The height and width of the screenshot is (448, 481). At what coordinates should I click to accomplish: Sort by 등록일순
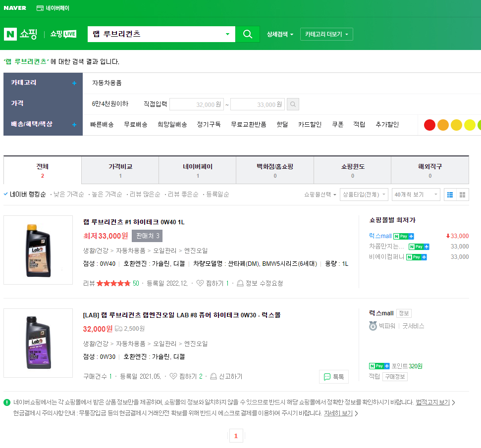tap(217, 195)
